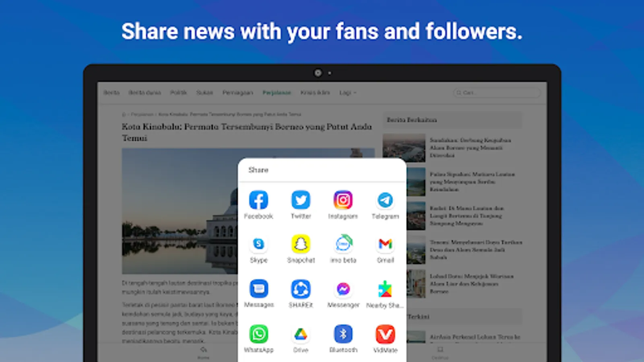
Task: Switch to the Berita dunia section
Action: (144, 93)
